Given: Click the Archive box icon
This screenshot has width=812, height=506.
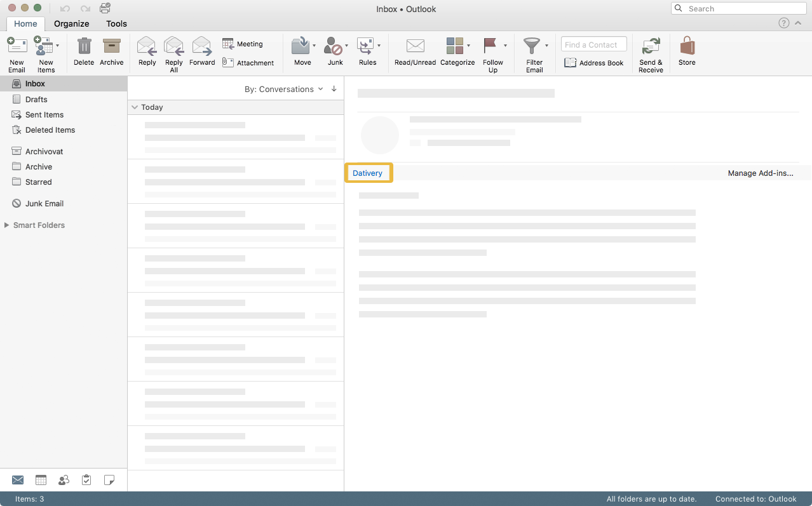Looking at the screenshot, I should 112,46.
